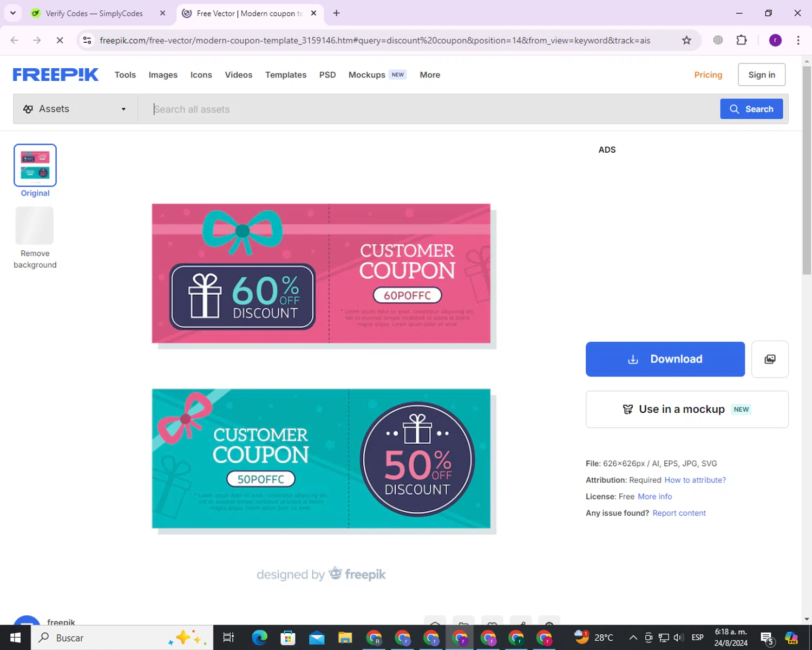Go forward in browser history
Viewport: 812px width, 650px height.
(37, 40)
